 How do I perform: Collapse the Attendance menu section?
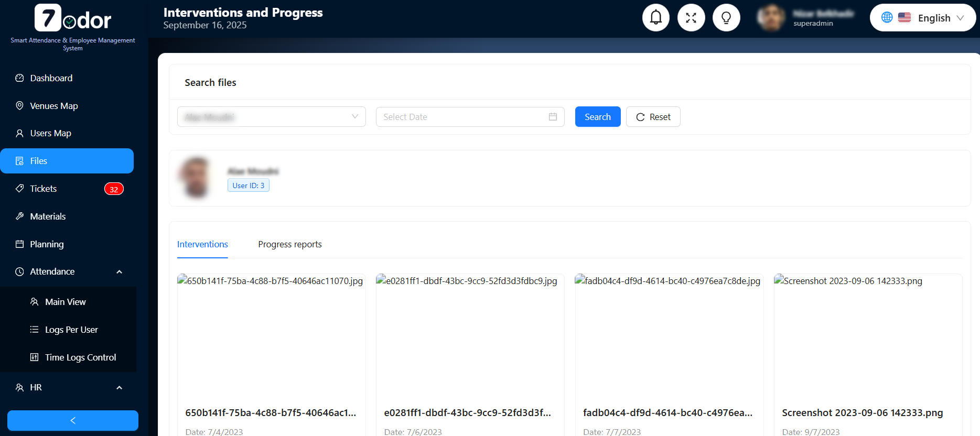pos(119,272)
